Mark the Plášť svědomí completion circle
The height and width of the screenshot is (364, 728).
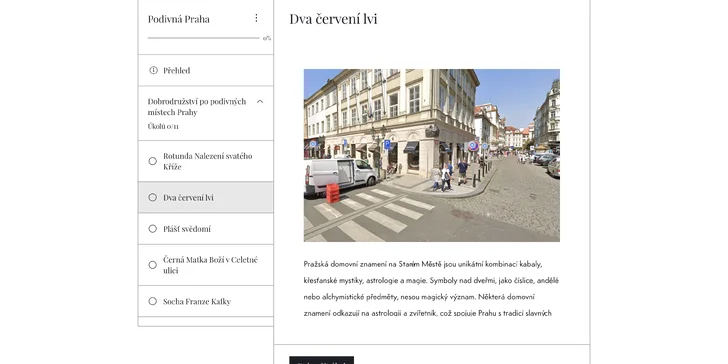[x=152, y=228]
